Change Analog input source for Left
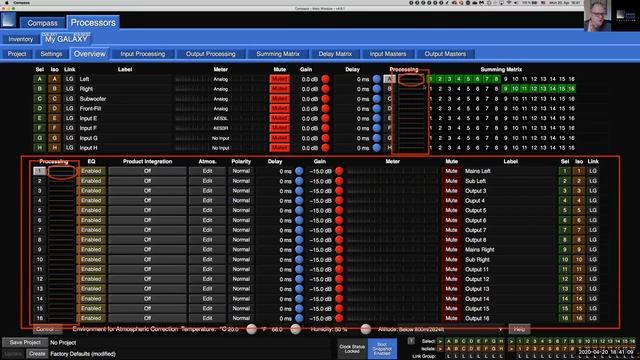The width and height of the screenshot is (640, 360). point(221,79)
